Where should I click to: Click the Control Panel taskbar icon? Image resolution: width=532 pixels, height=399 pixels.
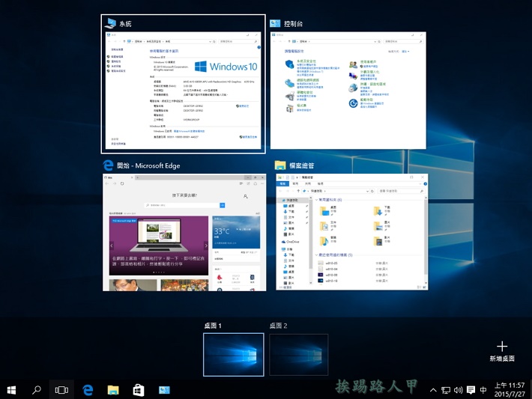click(164, 390)
